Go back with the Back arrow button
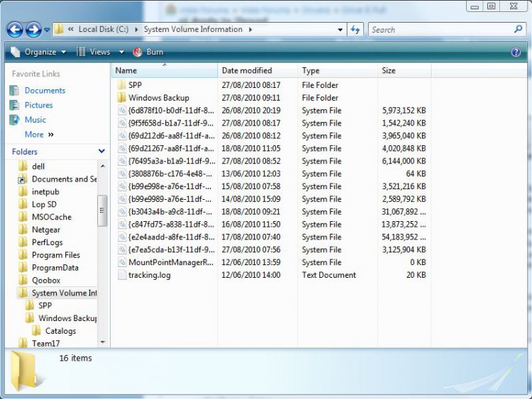The height and width of the screenshot is (399, 532). coord(15,30)
